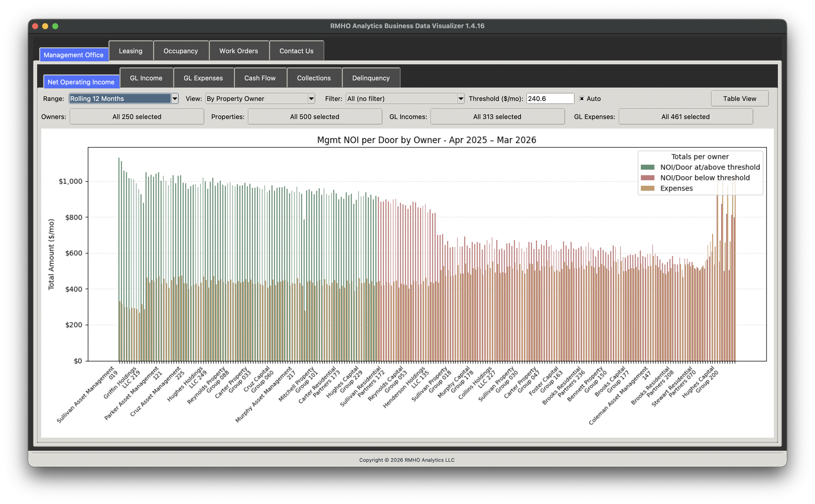Open the GL Expenses sub-tab
This screenshot has height=504, width=815.
pyautogui.click(x=203, y=78)
